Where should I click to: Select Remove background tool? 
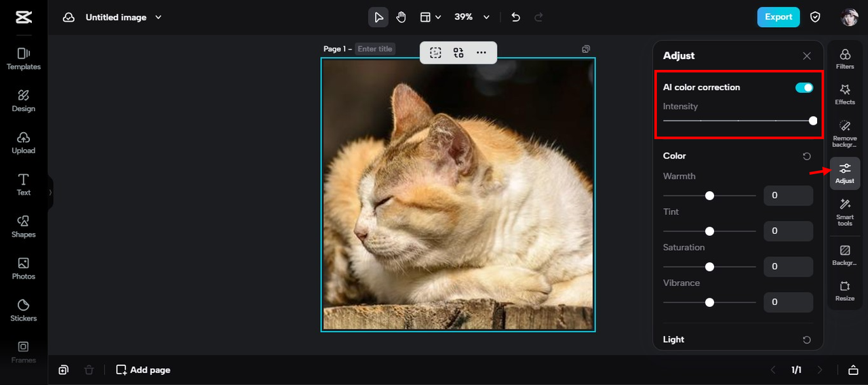tap(845, 134)
